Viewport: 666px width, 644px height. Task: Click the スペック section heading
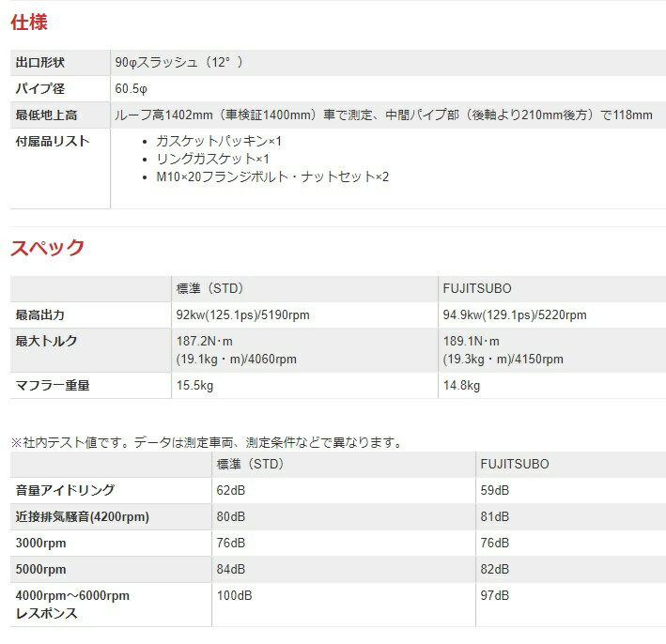point(48,249)
